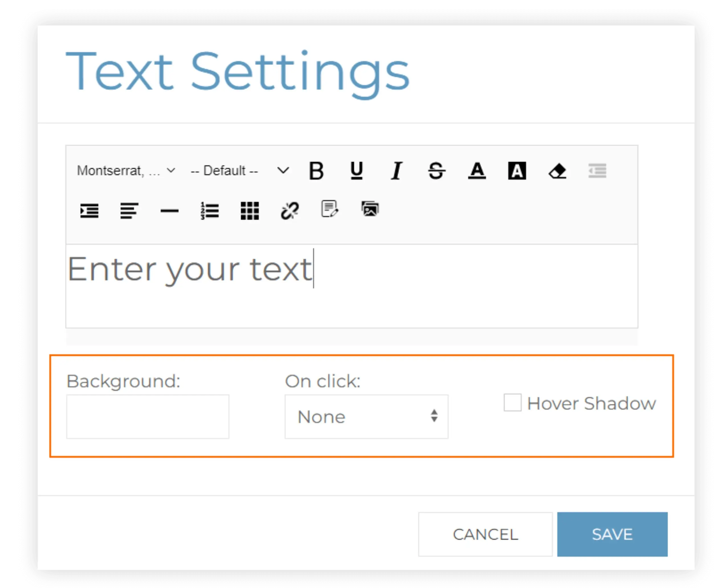
Task: Apply strikethrough formatting
Action: click(437, 170)
